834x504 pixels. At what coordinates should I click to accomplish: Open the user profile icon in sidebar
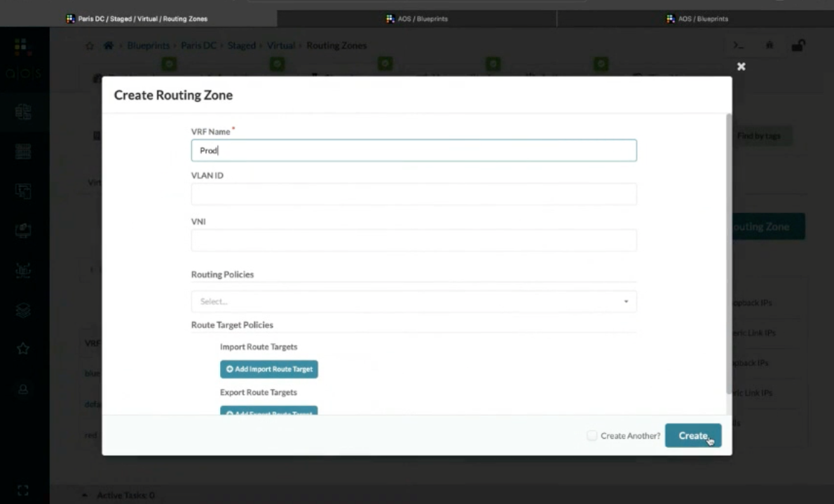click(x=23, y=389)
